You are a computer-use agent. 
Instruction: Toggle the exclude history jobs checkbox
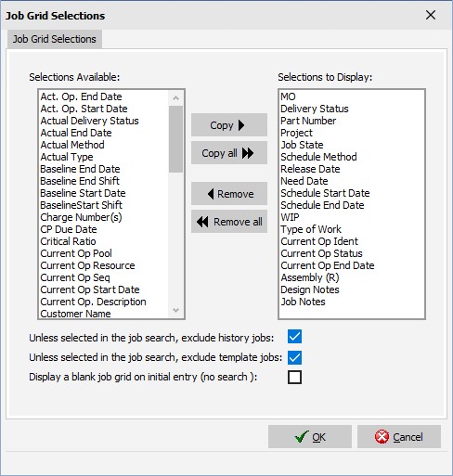[294, 337]
